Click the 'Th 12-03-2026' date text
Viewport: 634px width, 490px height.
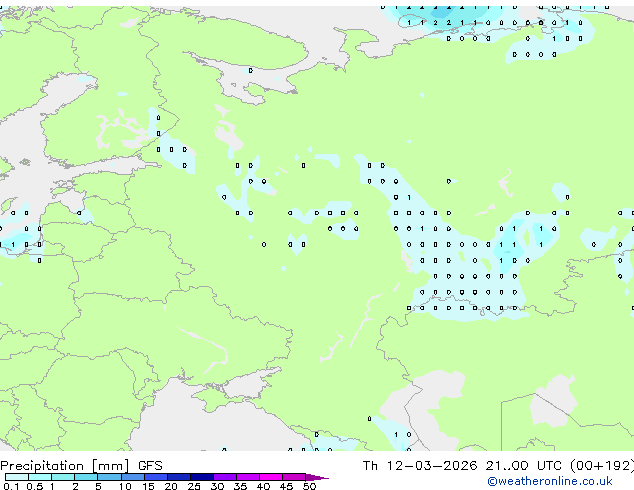[x=420, y=466]
